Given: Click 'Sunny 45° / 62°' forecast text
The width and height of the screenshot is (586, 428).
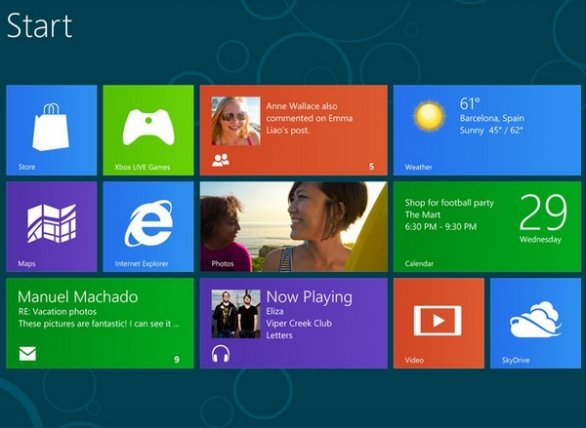Looking at the screenshot, I should click(x=491, y=131).
